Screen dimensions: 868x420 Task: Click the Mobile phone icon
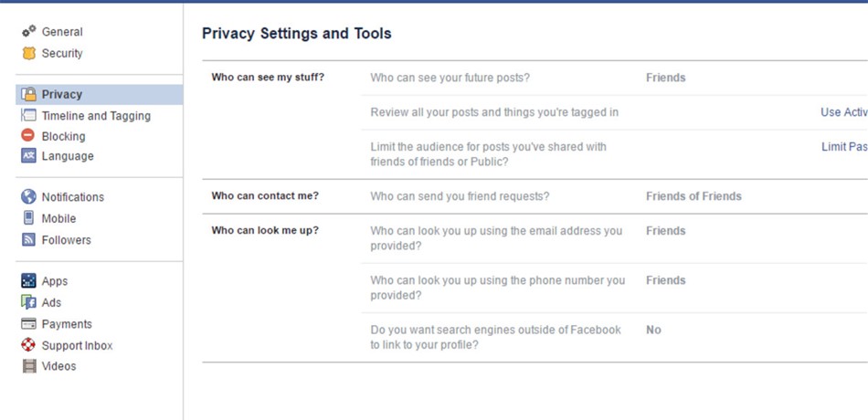(28, 218)
